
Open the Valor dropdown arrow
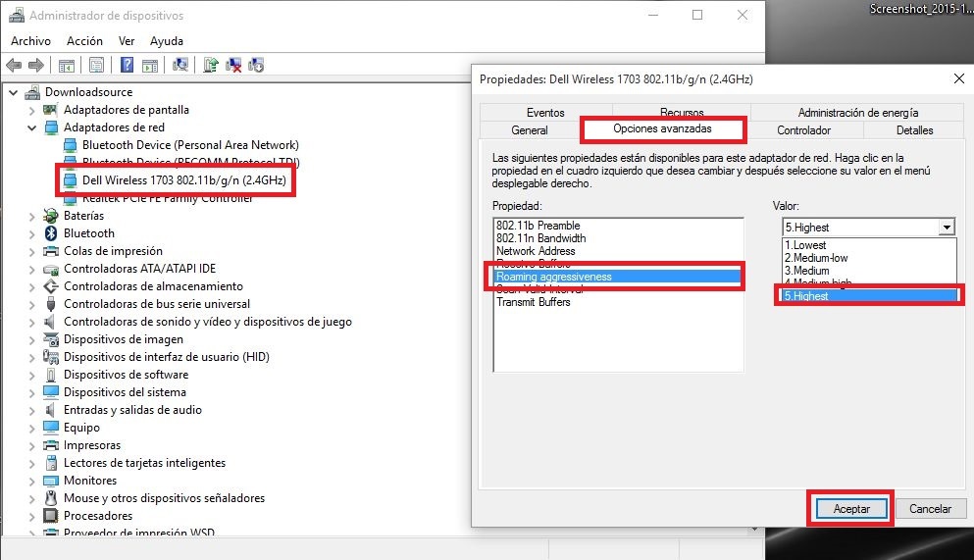coord(947,228)
